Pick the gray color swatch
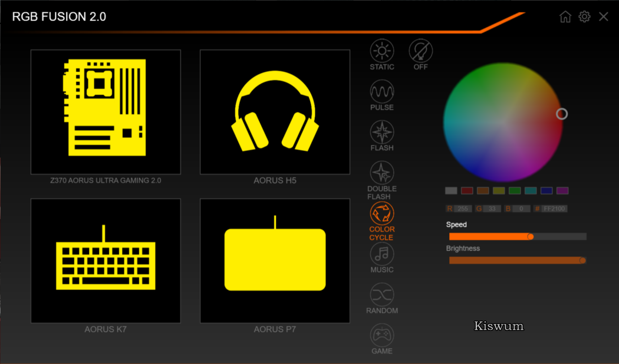 (x=451, y=191)
